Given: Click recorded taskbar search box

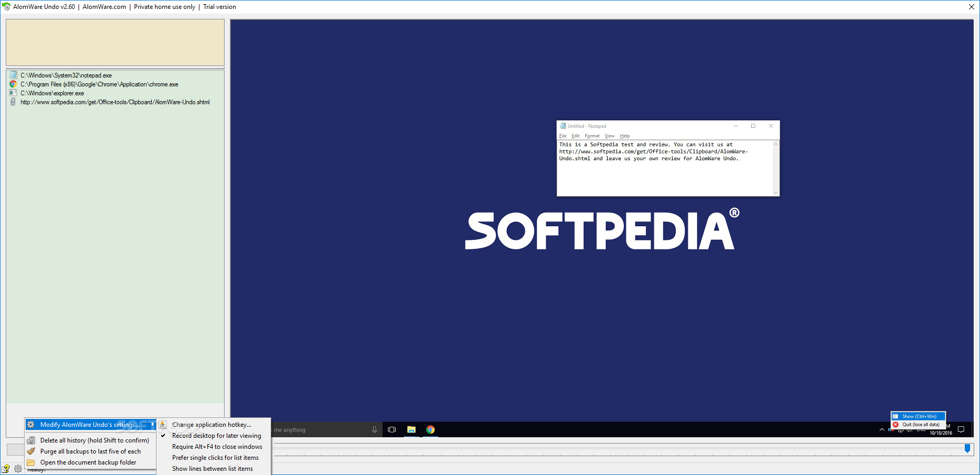Looking at the screenshot, I should tap(326, 429).
